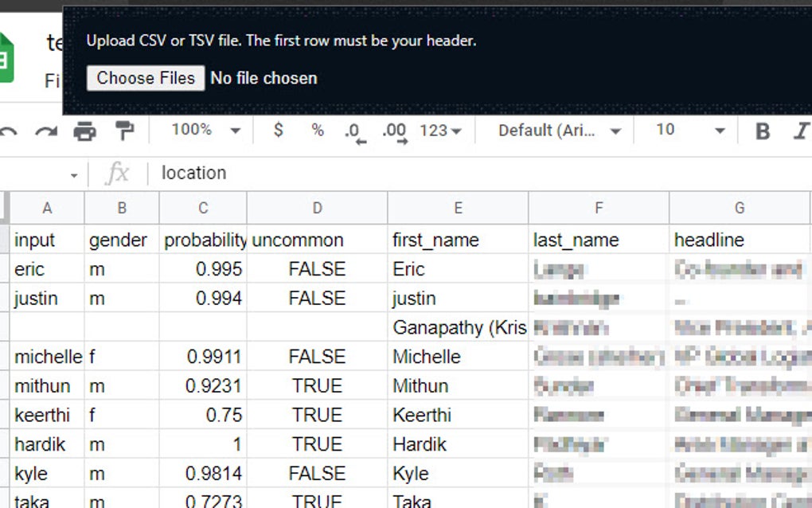The image size is (812, 508).
Task: Select the cell containing michelle
Action: [x=47, y=356]
